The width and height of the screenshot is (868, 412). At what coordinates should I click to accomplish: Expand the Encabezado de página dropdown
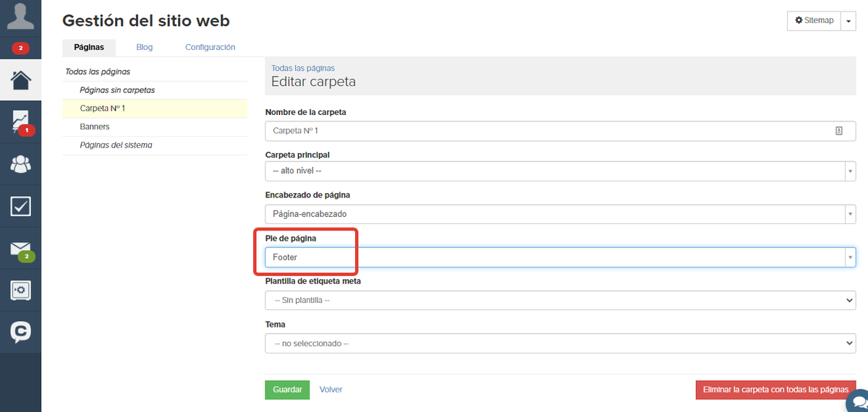coord(561,215)
